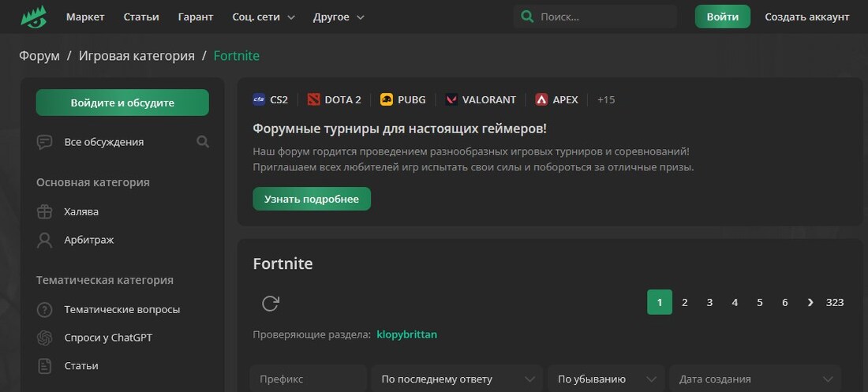Open the Маркет menu item
The height and width of the screenshot is (392, 868).
tap(85, 17)
